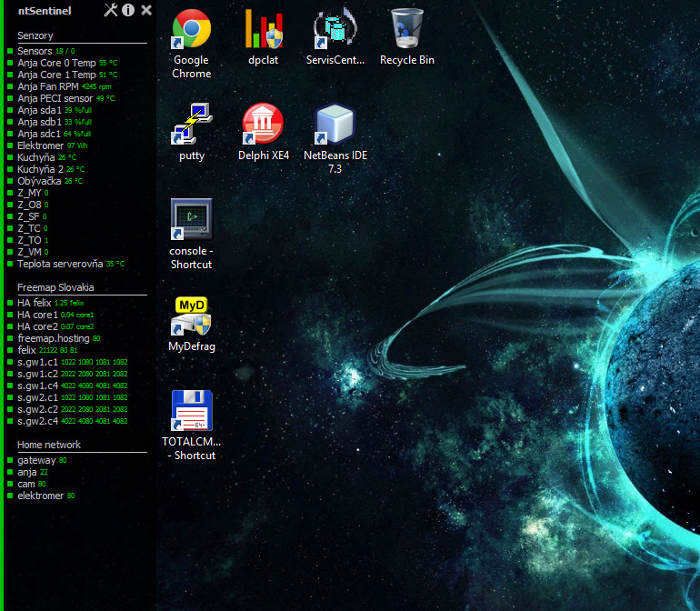Select the Recycle Bin icon
This screenshot has width=700, height=611.
[x=406, y=37]
